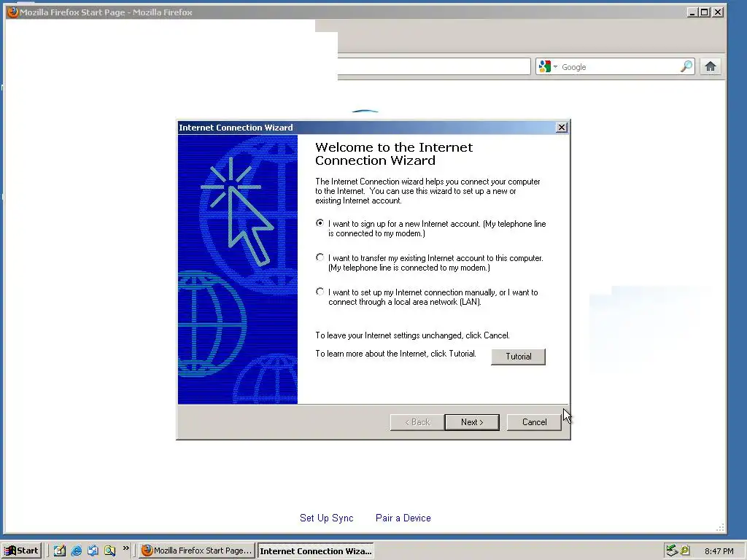Viewport: 747px width, 560px height.
Task: Click the green magnifier system tray icon
Action: click(685, 551)
